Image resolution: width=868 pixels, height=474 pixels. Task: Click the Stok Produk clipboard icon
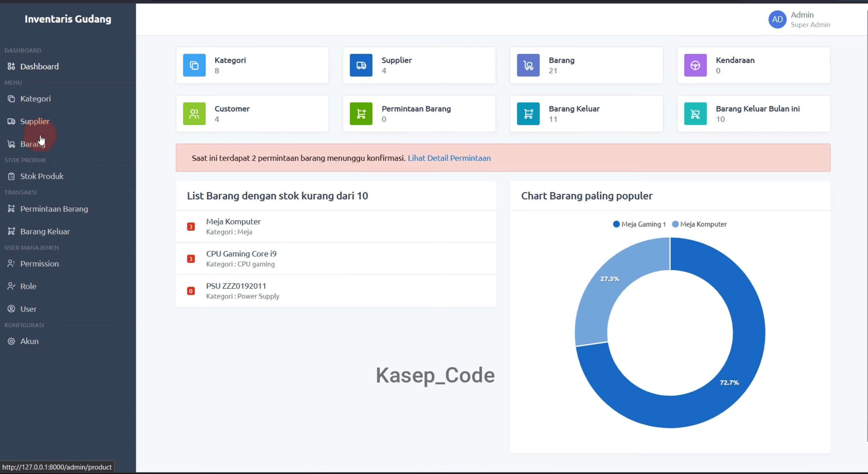tap(11, 176)
